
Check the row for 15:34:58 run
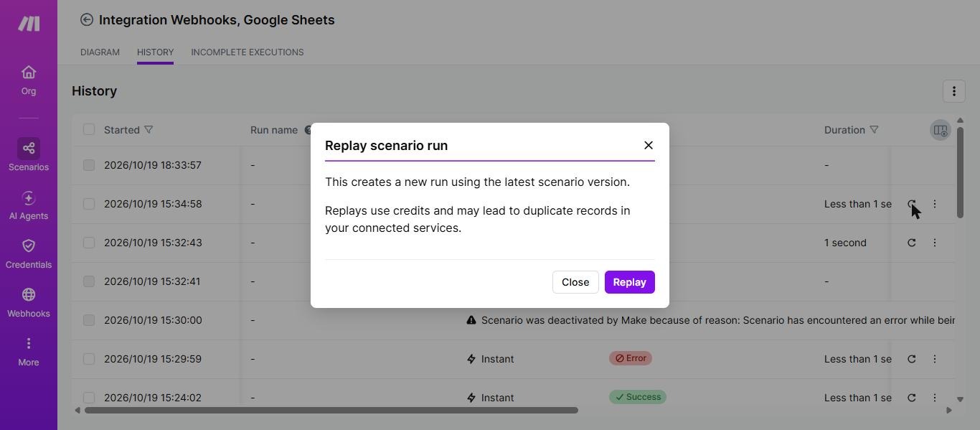pos(89,204)
